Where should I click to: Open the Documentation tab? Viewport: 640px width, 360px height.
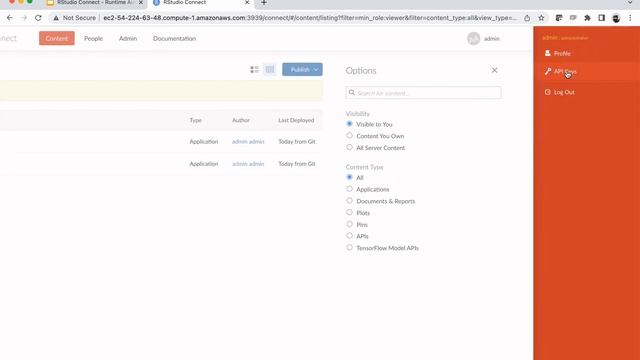pyautogui.click(x=174, y=38)
